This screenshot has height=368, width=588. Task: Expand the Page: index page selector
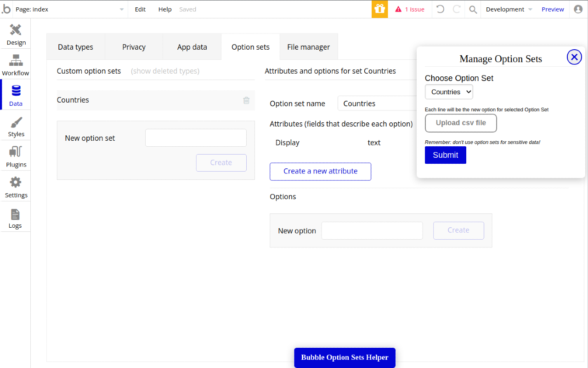[121, 9]
